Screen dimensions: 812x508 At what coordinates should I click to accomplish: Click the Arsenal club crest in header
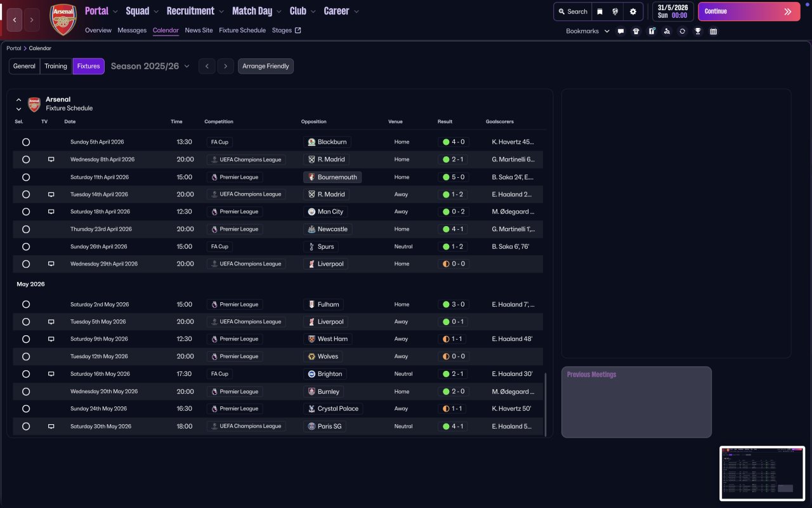[63, 20]
